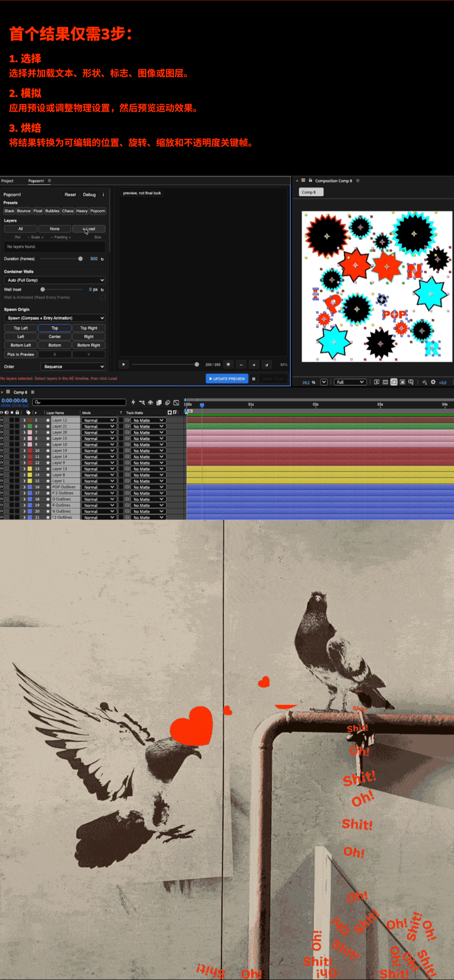Reset the Wall Inset value
This screenshot has width=454, height=980.
[x=102, y=290]
